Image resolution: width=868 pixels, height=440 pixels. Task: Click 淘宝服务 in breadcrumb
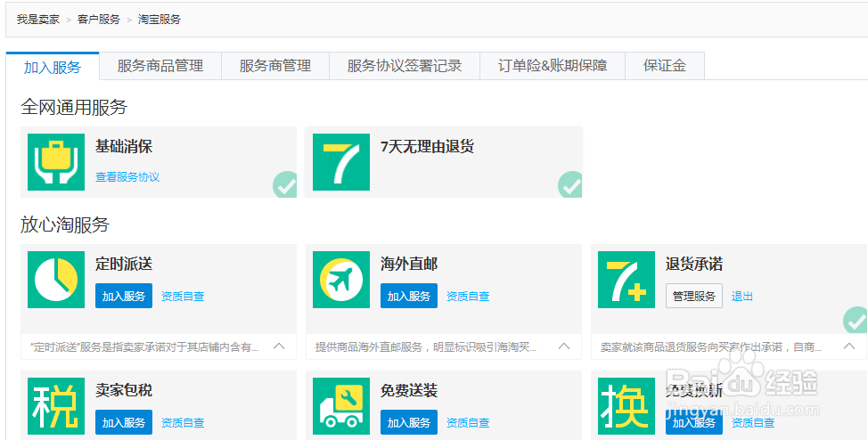tap(160, 20)
